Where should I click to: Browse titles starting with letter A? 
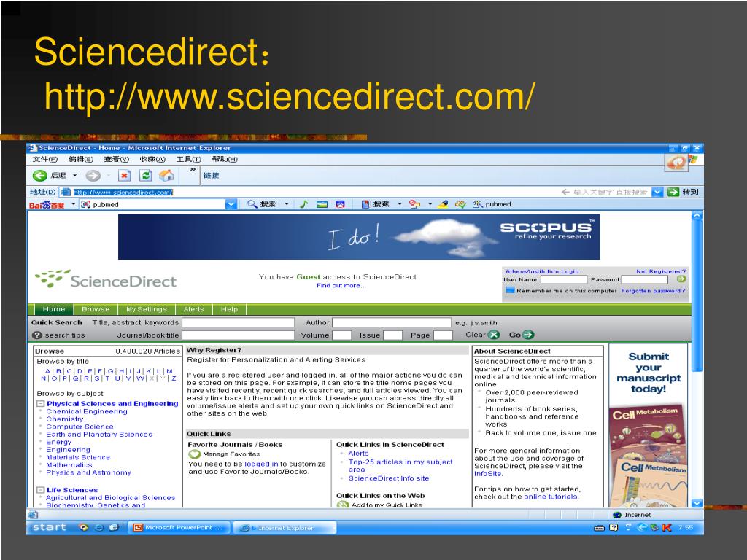[47, 371]
